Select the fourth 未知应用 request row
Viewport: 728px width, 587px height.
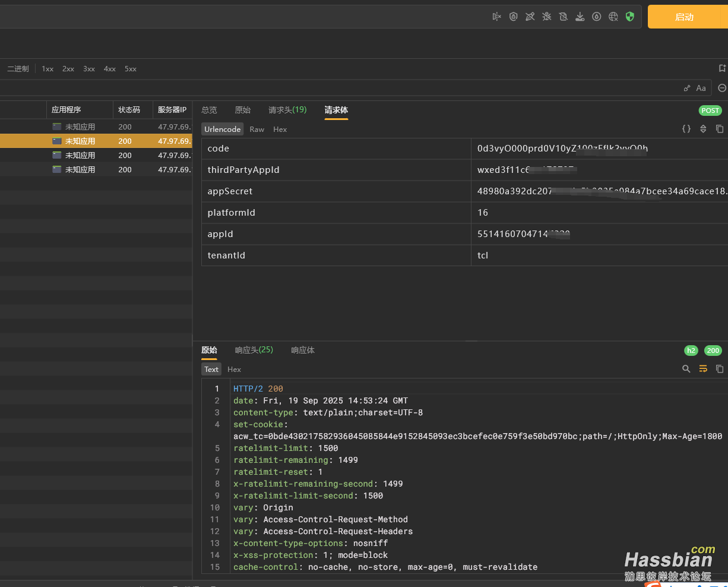pyautogui.click(x=96, y=169)
